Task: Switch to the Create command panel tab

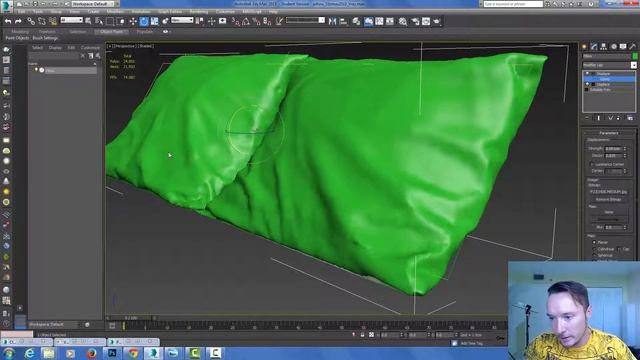Action: 584,47
